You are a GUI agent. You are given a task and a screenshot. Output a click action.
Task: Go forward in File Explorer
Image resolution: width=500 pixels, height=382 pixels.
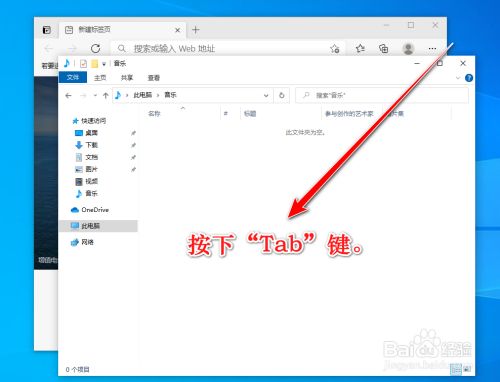tap(83, 96)
